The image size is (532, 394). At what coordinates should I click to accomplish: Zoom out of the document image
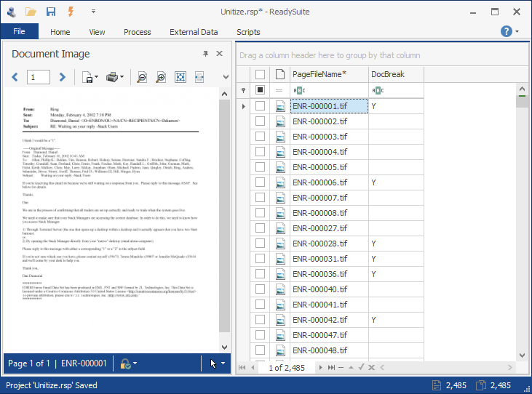point(142,77)
